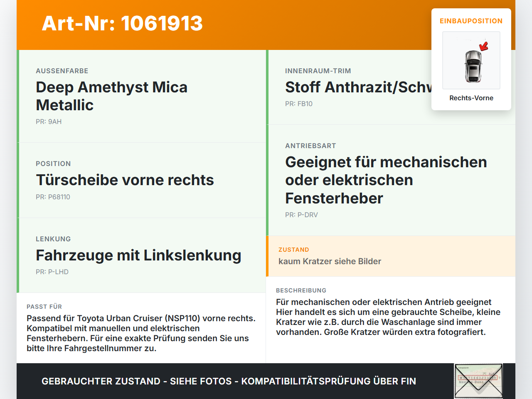This screenshot has height=399, width=532.
Task: Select Fahrzeuge mit Linkslenkung text
Action: (138, 255)
